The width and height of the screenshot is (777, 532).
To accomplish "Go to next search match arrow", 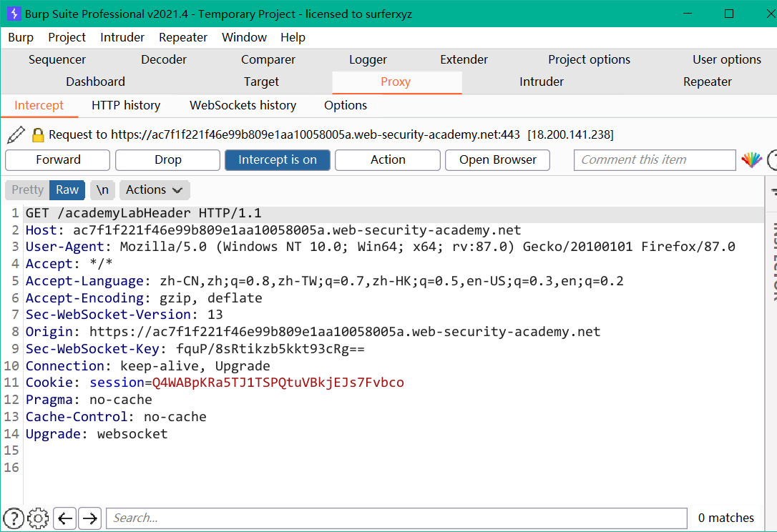I will 89,518.
